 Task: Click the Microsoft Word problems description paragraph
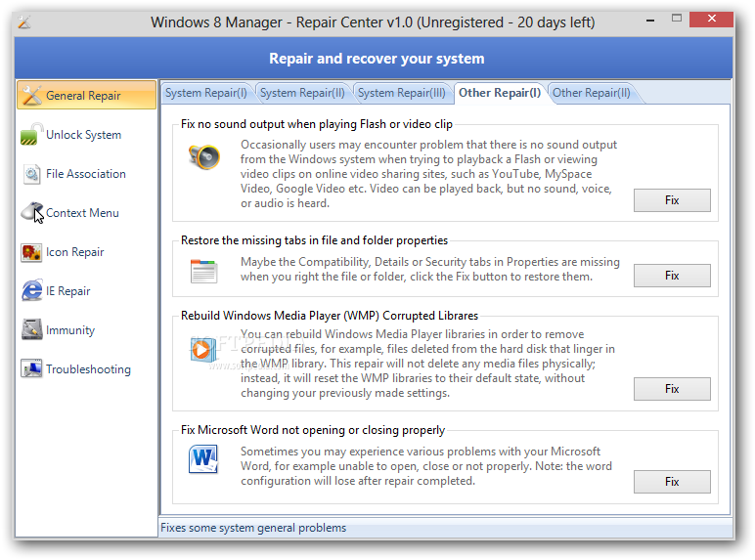pyautogui.click(x=426, y=466)
